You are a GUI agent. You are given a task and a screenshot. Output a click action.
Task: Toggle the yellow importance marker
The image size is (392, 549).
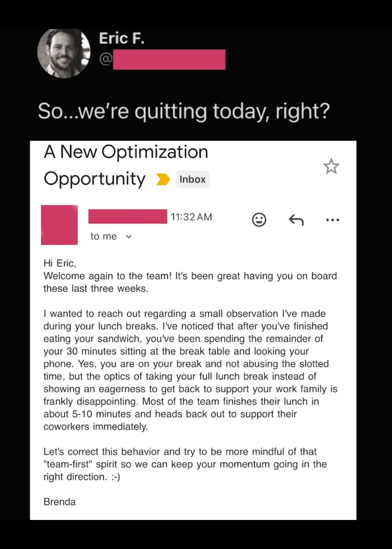(163, 179)
